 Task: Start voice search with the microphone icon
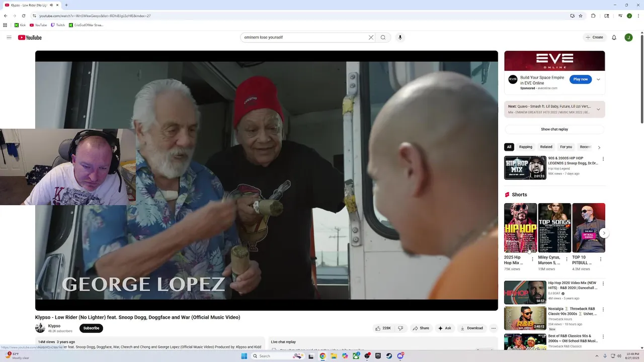click(x=400, y=37)
